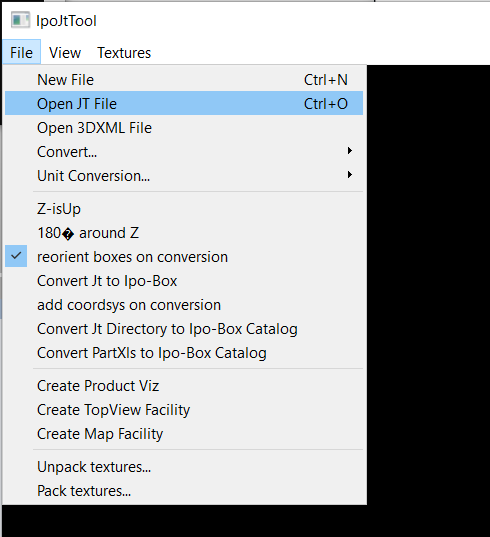This screenshot has width=490, height=537.
Task: Select Open JT File
Action: 184,103
